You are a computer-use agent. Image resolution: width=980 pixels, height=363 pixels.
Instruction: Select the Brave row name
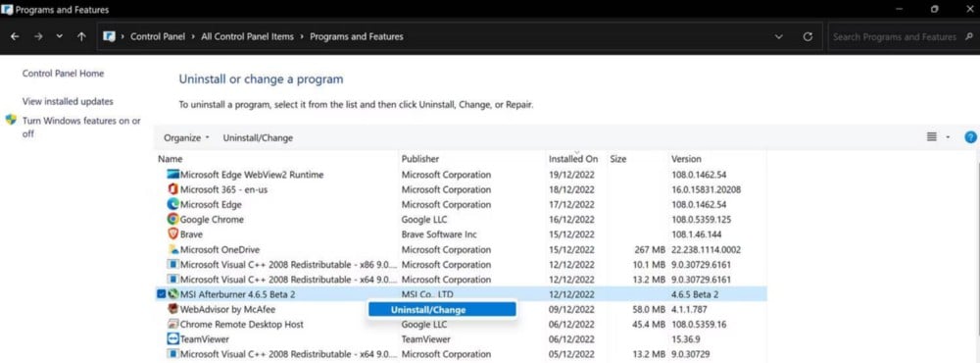[191, 234]
